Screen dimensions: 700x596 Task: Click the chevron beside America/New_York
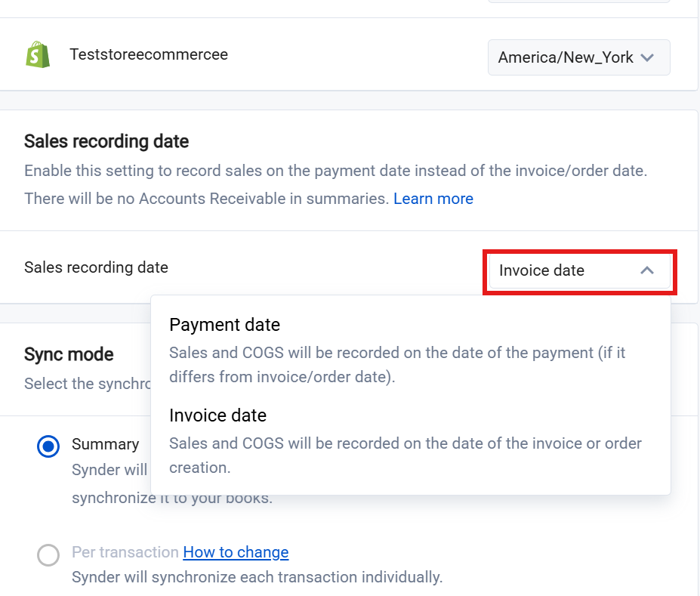(647, 57)
